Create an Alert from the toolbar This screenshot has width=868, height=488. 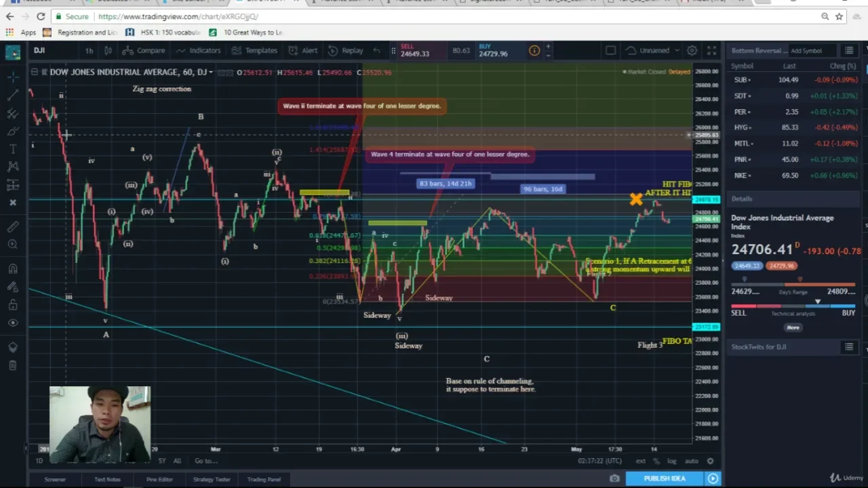pos(302,50)
